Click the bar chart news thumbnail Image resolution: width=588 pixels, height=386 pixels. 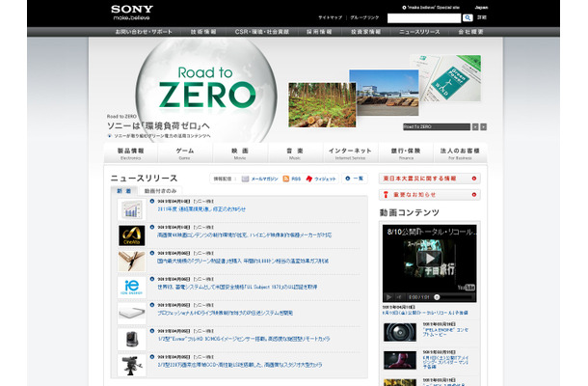point(132,209)
